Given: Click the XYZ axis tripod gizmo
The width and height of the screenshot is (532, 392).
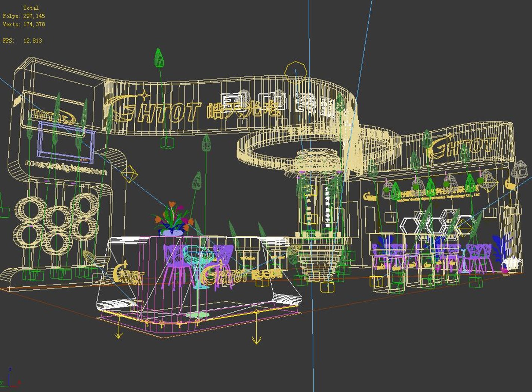Looking at the screenshot, I should coord(10,377).
